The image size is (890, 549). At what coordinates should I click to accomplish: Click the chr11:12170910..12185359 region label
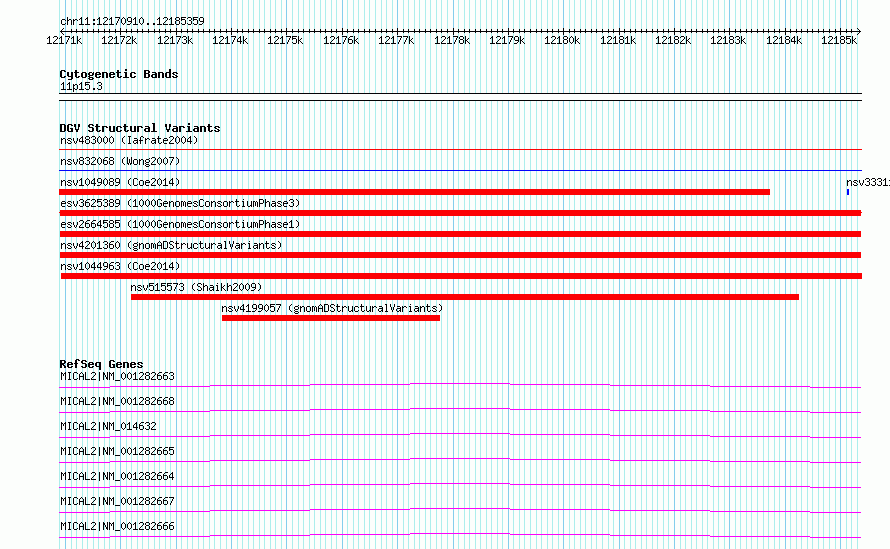click(132, 21)
